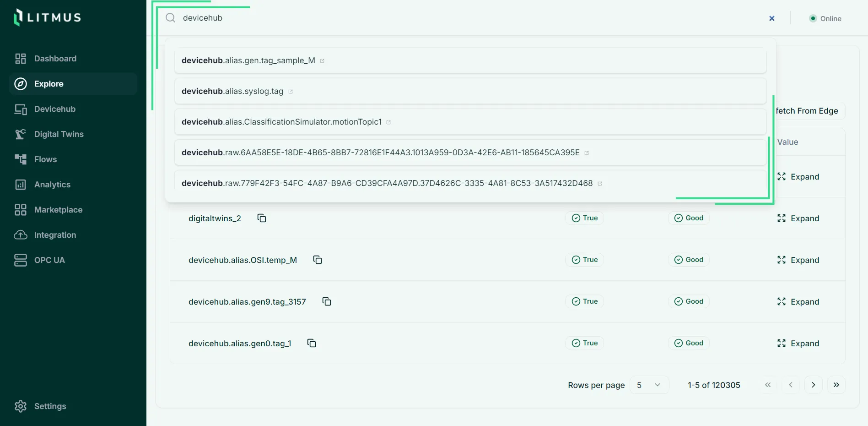Select Explore in the sidebar
The image size is (868, 426).
click(73, 84)
